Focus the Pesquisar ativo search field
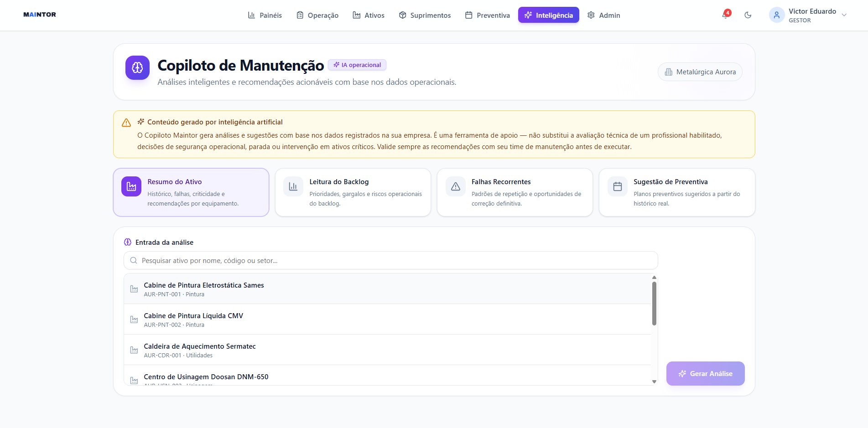Screen dimensions: 868x428 [391, 261]
